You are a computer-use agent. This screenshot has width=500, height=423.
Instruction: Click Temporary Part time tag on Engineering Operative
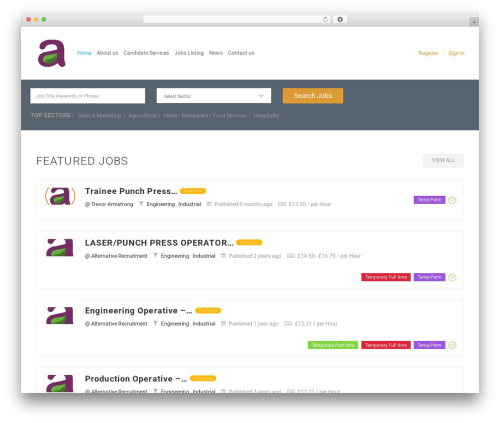point(333,345)
